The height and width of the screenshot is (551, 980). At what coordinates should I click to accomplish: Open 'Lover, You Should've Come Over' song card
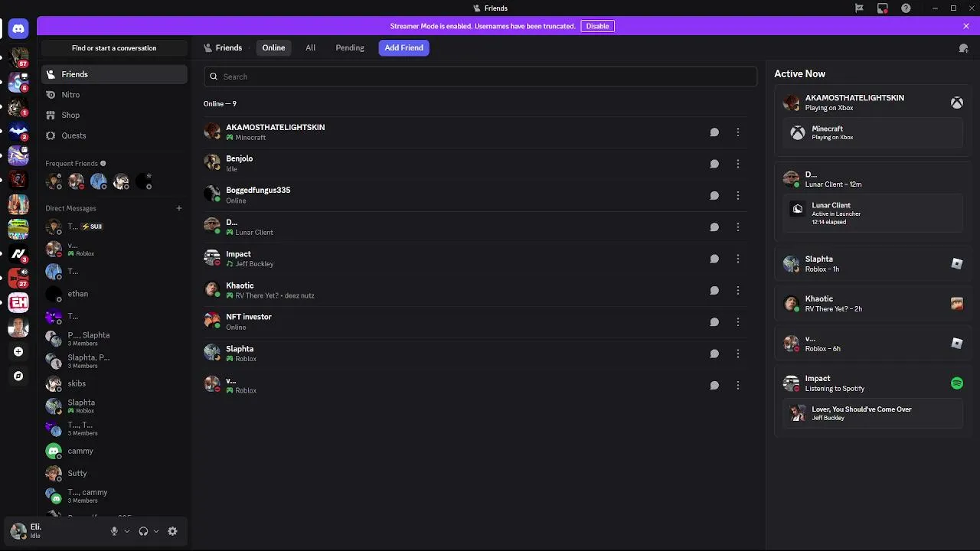click(873, 413)
